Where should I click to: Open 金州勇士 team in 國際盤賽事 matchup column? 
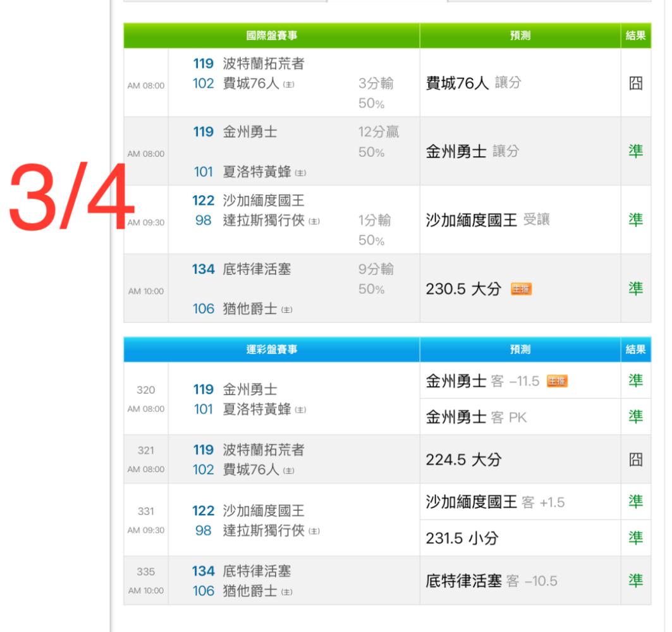(x=250, y=132)
